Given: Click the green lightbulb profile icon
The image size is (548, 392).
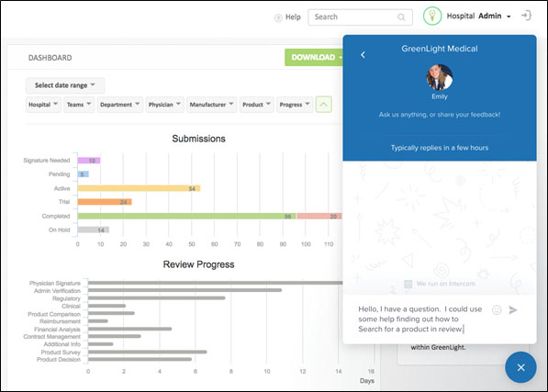Looking at the screenshot, I should pos(432,17).
